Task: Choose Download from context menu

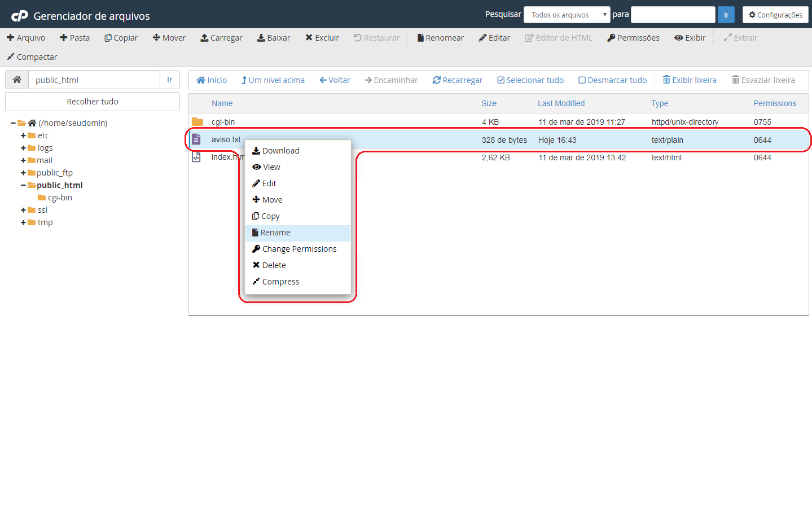Action: click(x=298, y=151)
